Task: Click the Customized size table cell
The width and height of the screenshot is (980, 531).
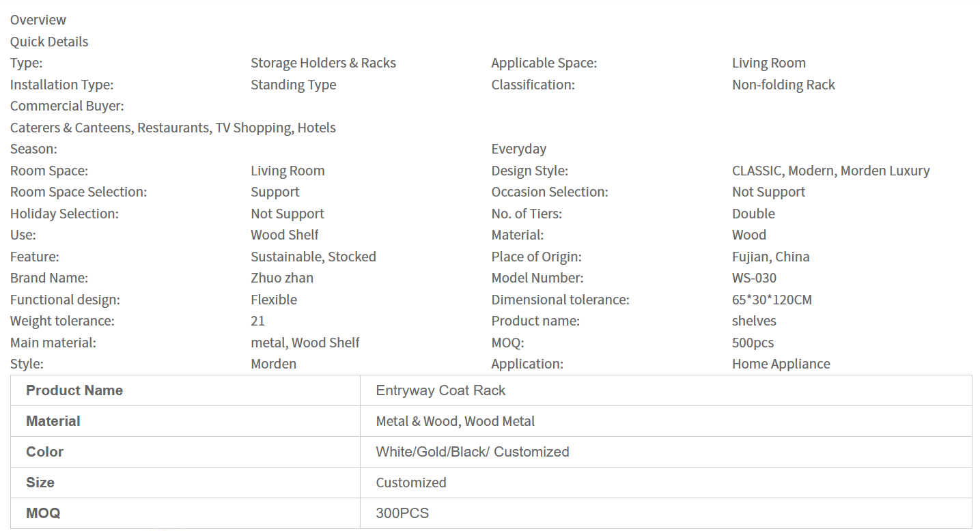Action: (x=410, y=483)
